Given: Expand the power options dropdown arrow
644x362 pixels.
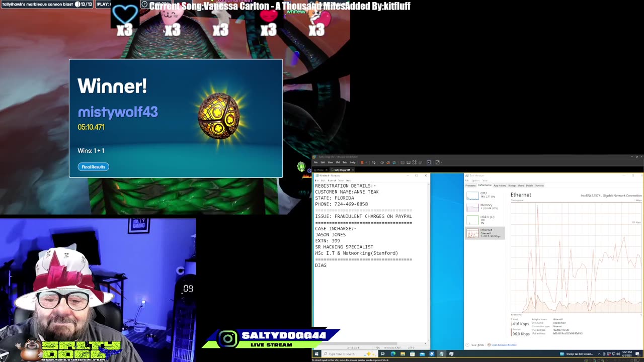Looking at the screenshot, I should (366, 162).
